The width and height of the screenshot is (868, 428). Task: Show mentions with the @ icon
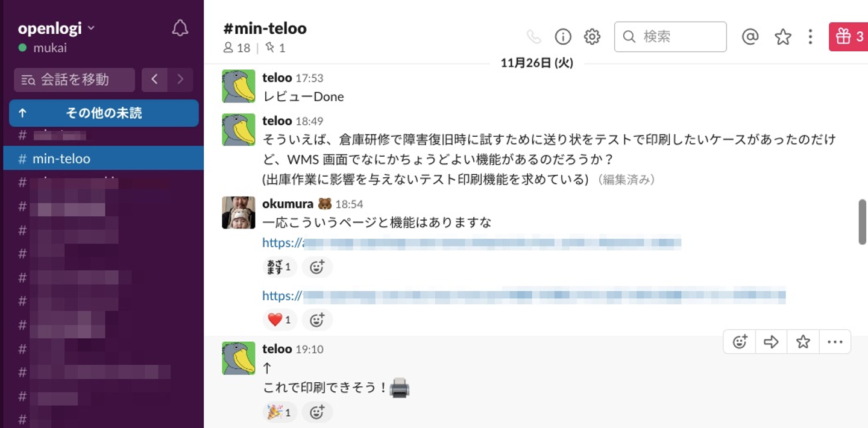coord(750,37)
